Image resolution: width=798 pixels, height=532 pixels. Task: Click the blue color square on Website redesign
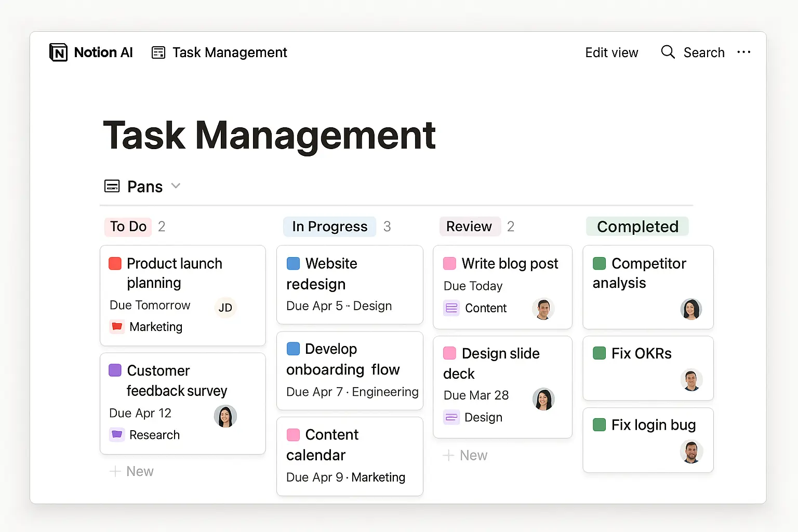293,263
